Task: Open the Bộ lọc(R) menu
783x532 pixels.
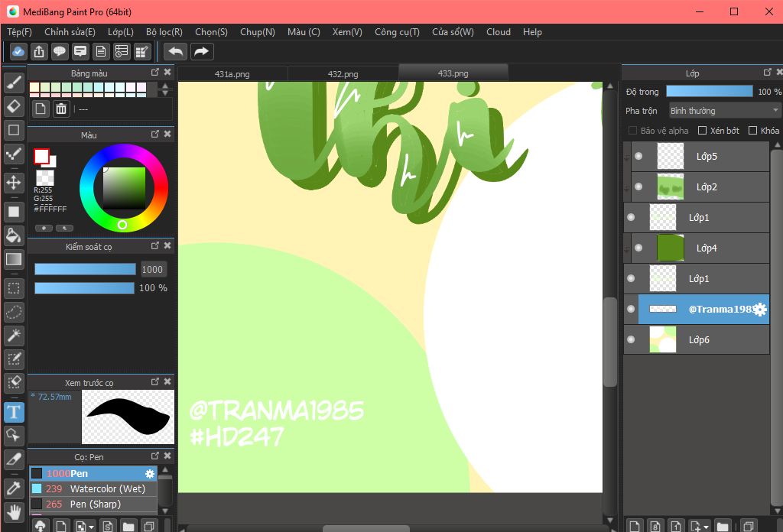Action: point(164,32)
